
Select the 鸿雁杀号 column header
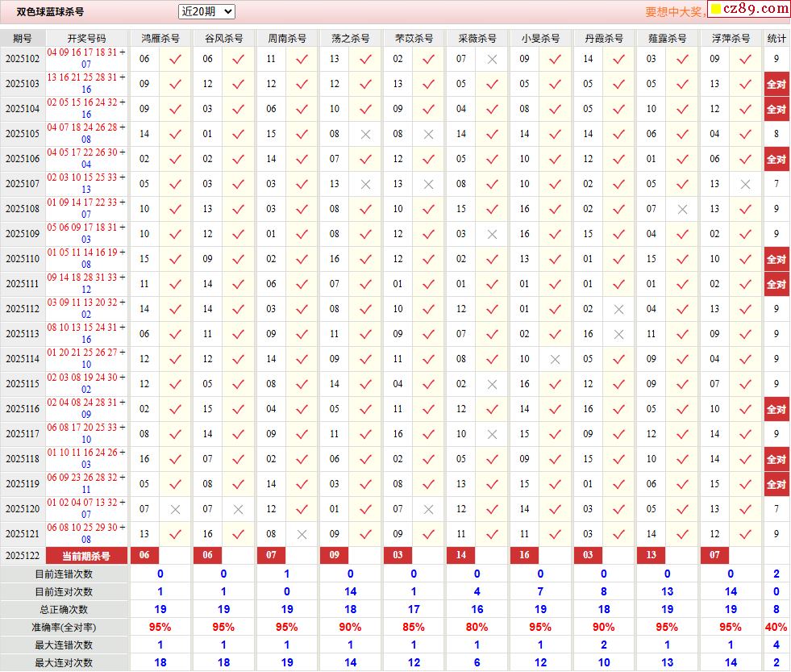160,38
